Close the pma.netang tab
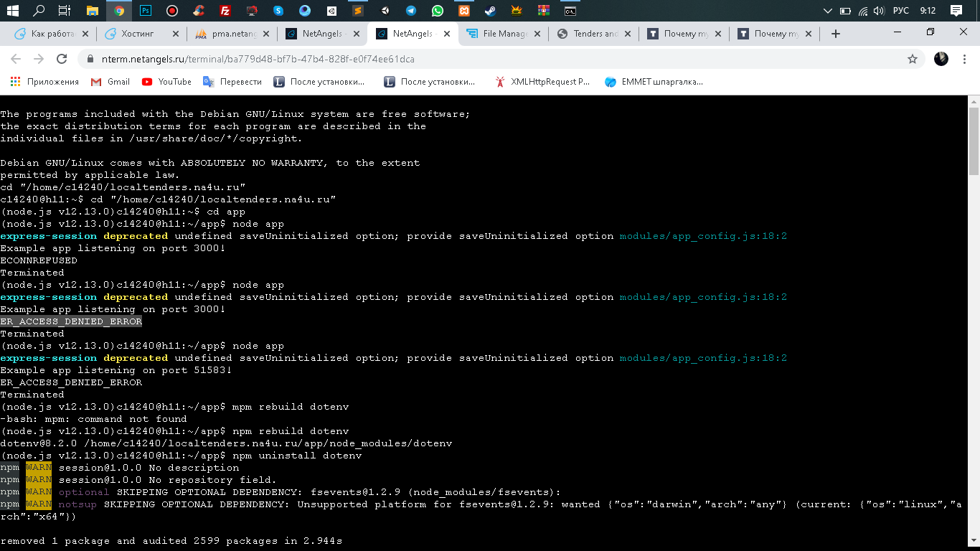The width and height of the screenshot is (980, 551). 266,34
